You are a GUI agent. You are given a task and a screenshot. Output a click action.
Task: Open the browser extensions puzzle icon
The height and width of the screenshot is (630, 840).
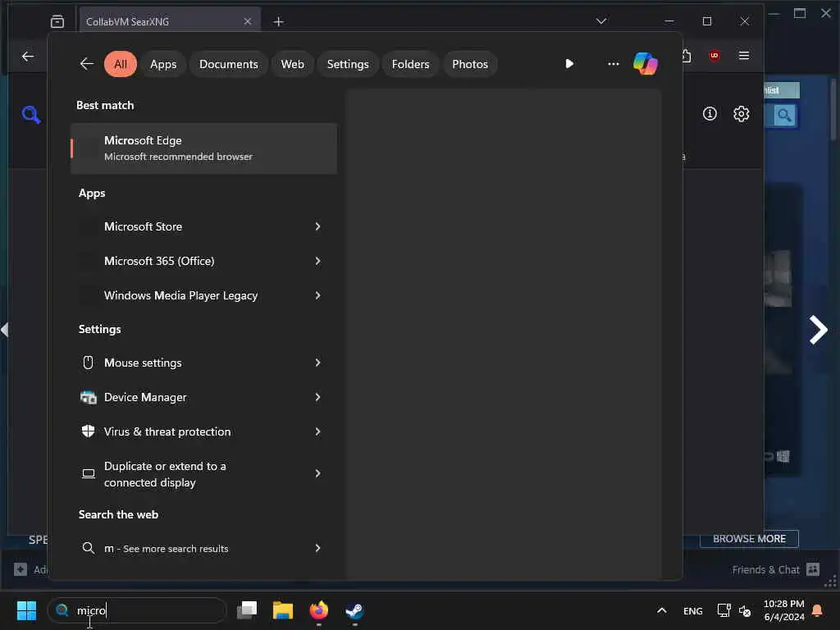pos(687,56)
